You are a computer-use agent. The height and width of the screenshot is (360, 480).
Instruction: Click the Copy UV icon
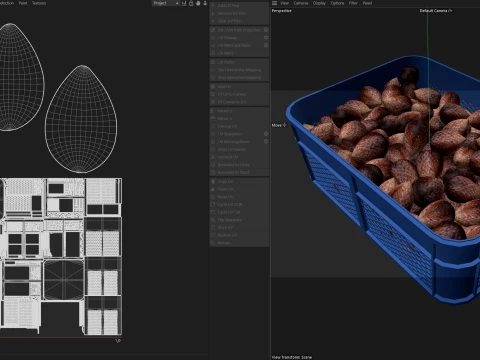[x=213, y=182]
